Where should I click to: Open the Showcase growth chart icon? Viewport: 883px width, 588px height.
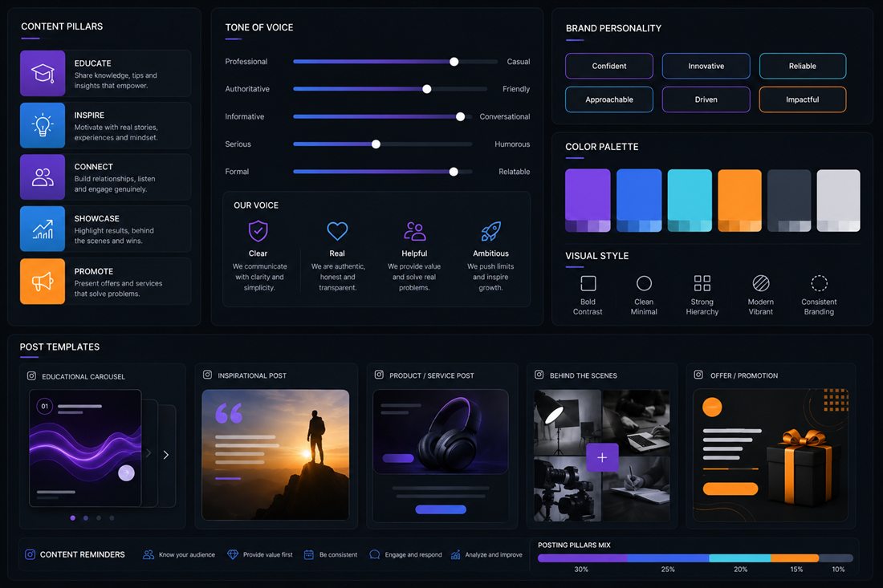[43, 229]
